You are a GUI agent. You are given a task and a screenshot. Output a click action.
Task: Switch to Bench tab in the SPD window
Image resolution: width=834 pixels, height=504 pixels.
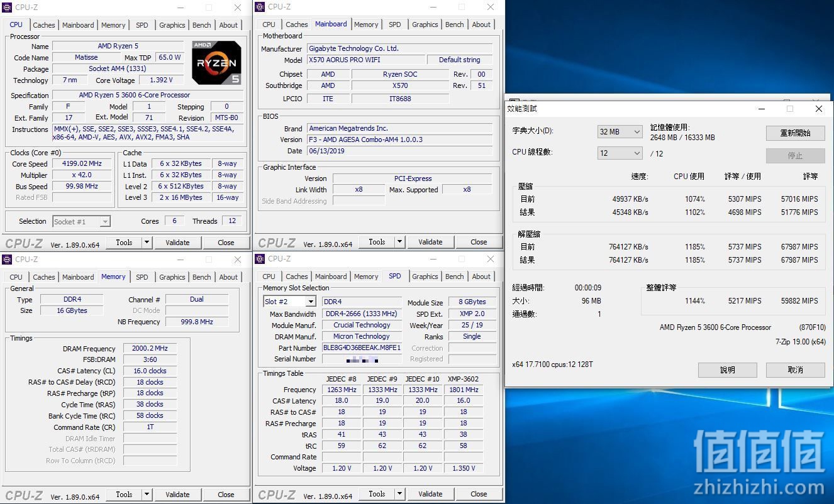pos(455,276)
